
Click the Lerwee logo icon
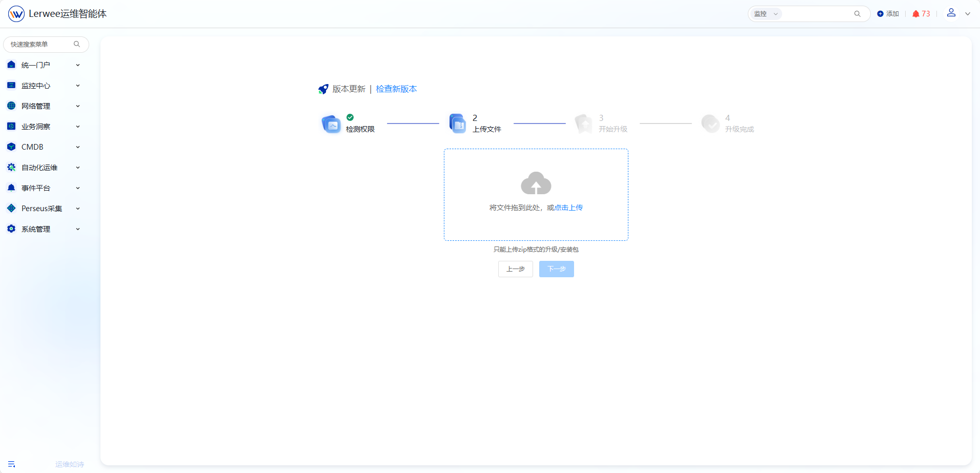(x=16, y=14)
